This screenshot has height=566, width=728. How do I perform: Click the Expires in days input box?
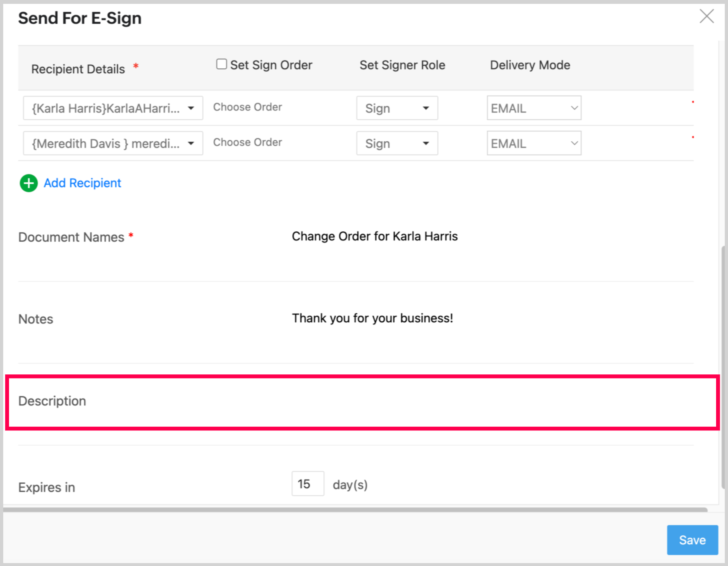click(307, 484)
